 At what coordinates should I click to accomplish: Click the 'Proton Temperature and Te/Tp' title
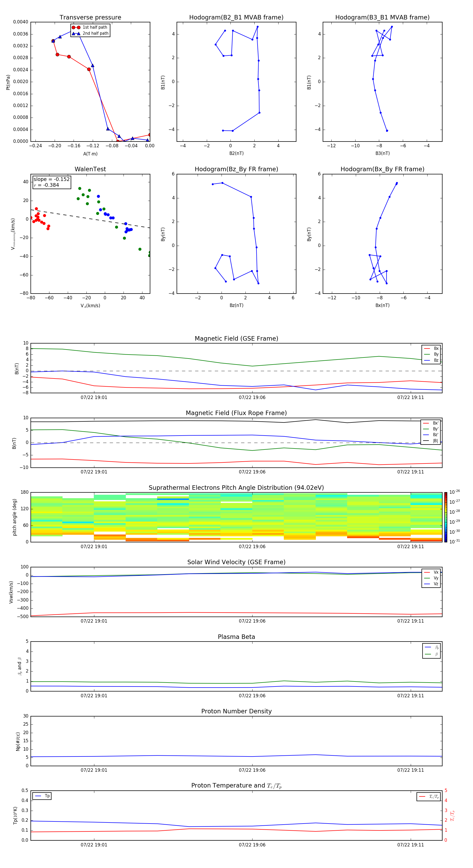[x=236, y=786]
